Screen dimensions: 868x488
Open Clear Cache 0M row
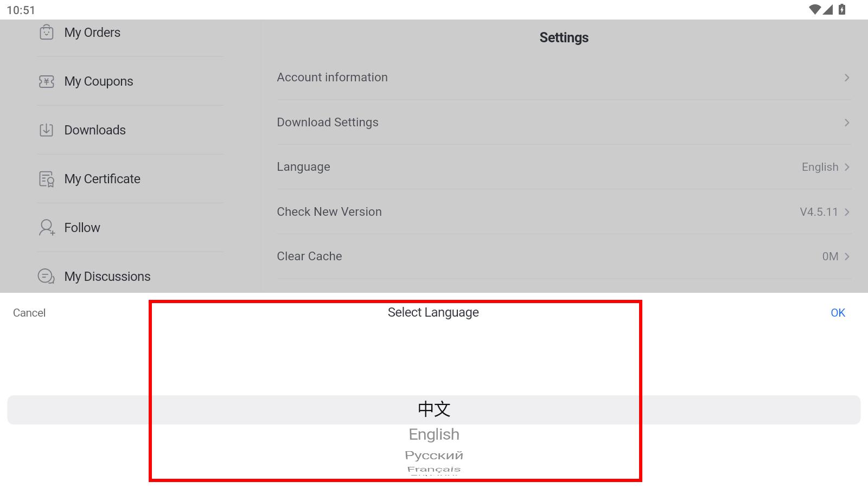coord(563,256)
